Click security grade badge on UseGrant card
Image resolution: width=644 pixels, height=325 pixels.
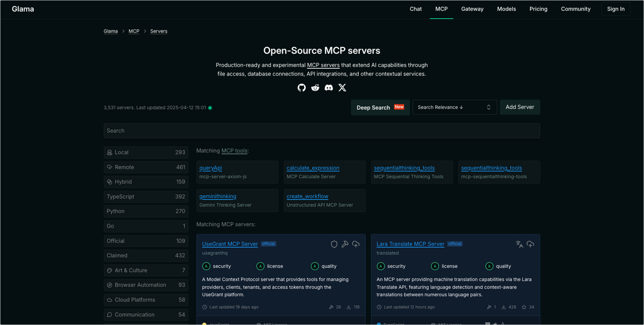206,266
